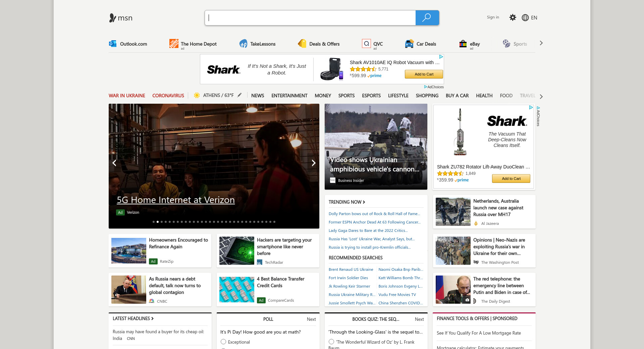Viewport: 644px width, 349px height.
Task: Open the ENTERTAINMENT tab
Action: coord(289,96)
